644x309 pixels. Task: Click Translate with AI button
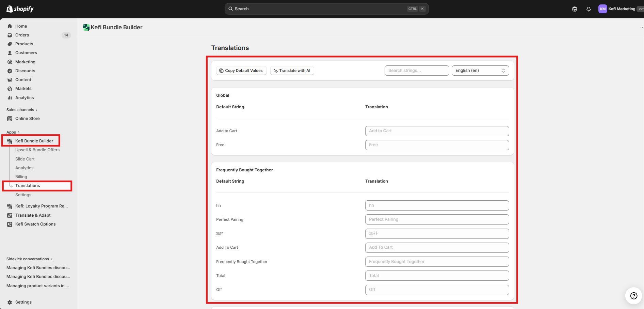click(292, 71)
